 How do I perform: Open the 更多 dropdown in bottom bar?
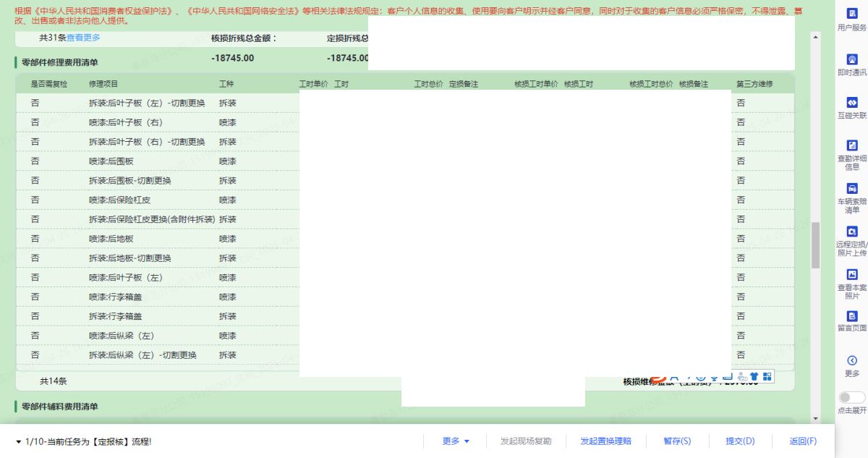(x=456, y=441)
